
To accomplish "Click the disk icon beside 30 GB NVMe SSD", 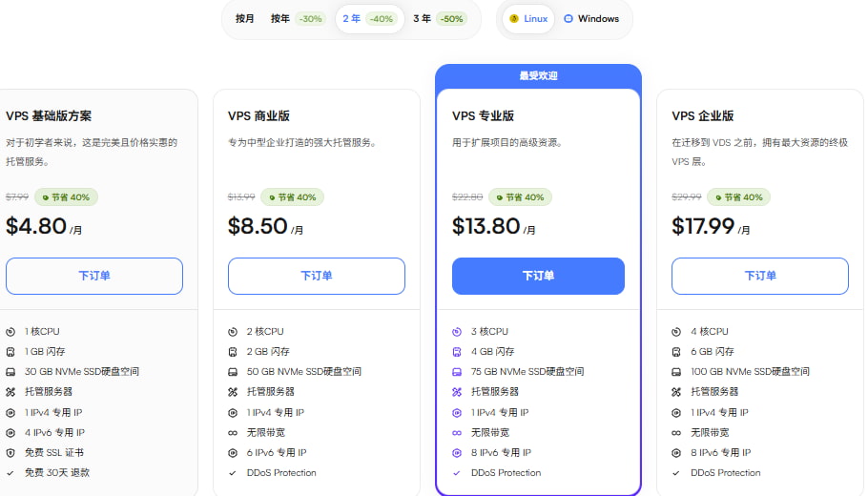I will pyautogui.click(x=10, y=372).
